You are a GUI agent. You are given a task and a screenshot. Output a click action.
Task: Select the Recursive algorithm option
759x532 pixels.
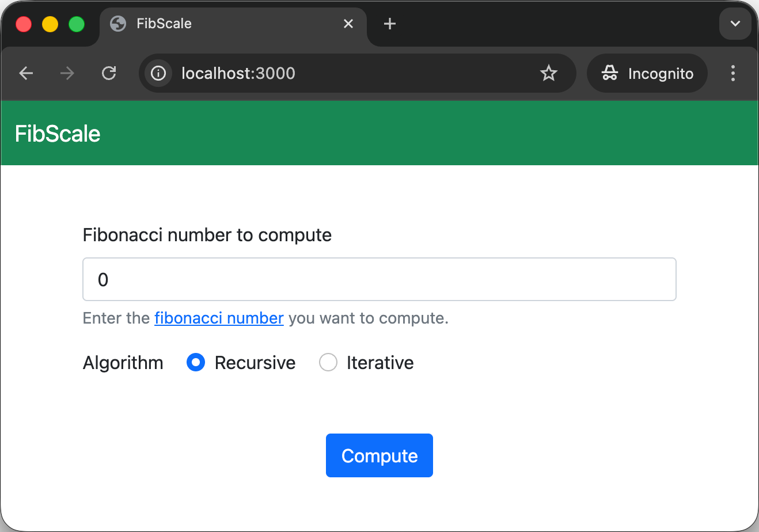pyautogui.click(x=196, y=363)
